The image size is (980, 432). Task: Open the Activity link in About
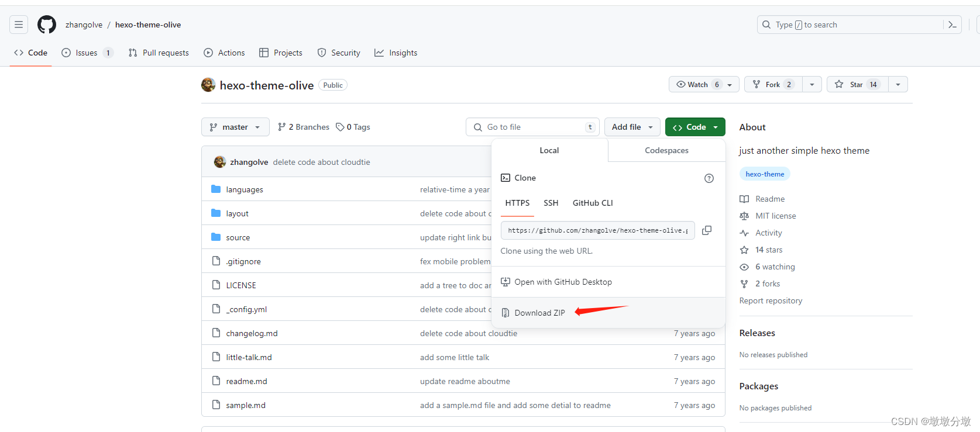click(x=768, y=233)
